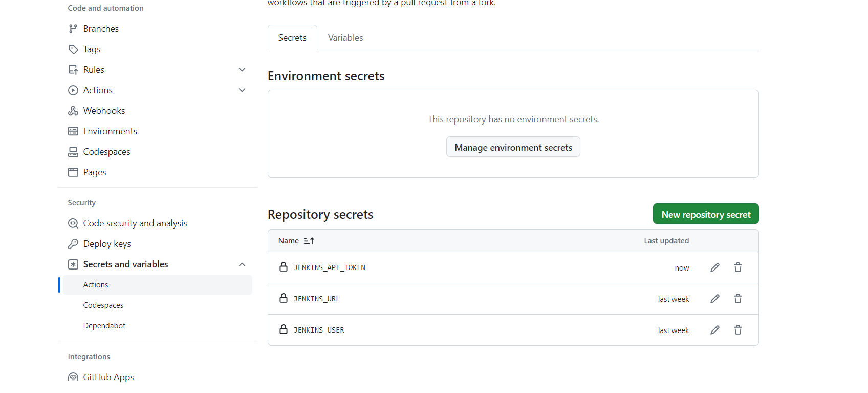Click the Rules icon in sidebar
868x393 pixels.
pos(73,70)
